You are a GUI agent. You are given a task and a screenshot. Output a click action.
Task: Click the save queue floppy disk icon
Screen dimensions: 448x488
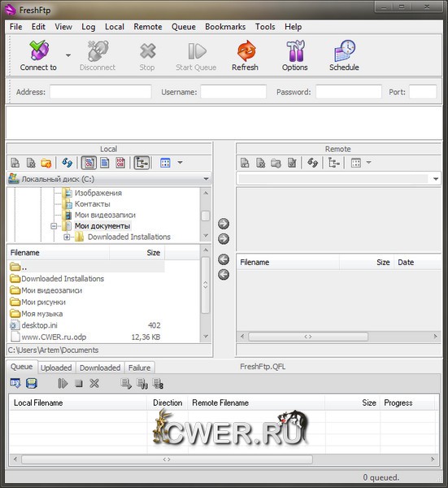click(32, 383)
